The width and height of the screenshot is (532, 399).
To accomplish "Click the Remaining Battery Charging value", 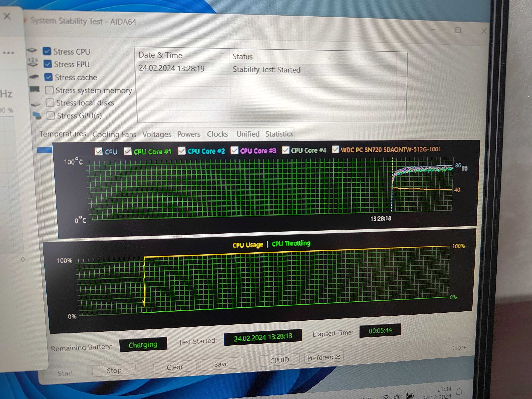I will point(143,344).
